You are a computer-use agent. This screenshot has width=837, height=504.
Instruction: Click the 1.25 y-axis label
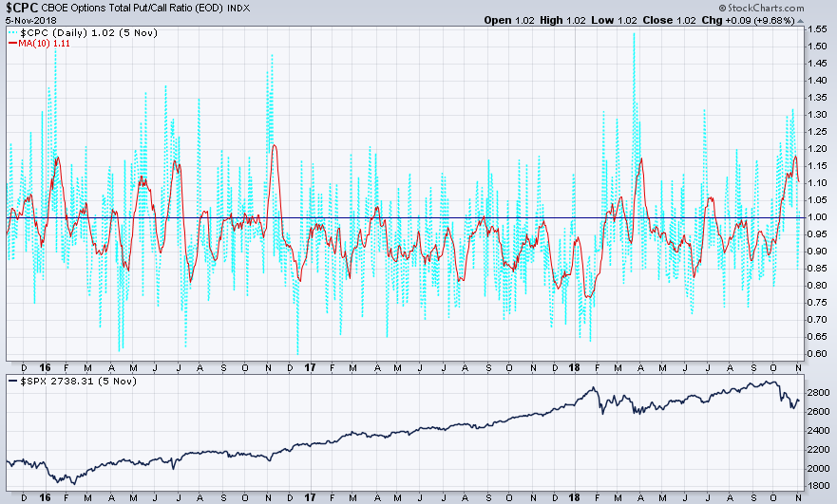817,132
